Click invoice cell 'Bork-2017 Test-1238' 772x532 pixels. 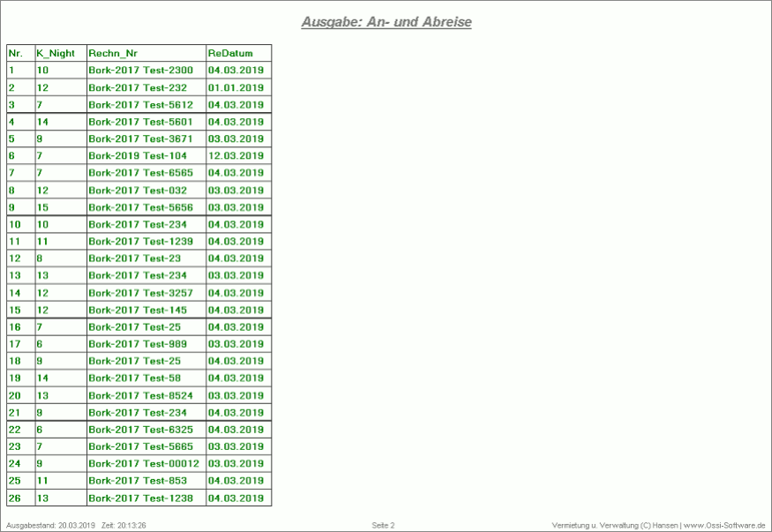click(140, 498)
